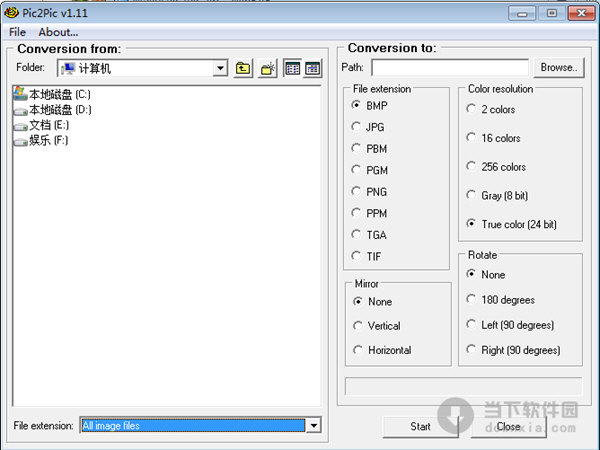Rotate Left (90 degrees) option
This screenshot has height=450, width=600.
[510, 325]
